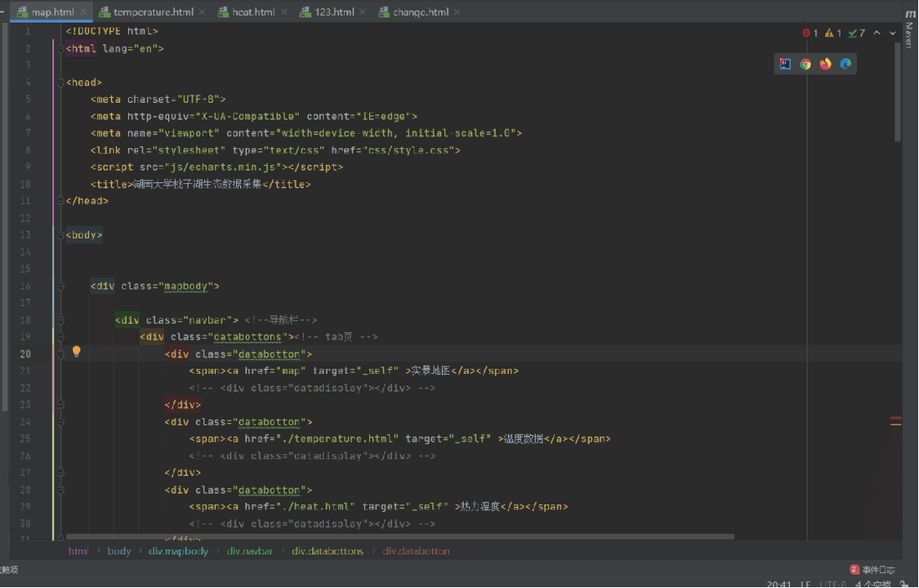Jump to next highlighted problem arrow
This screenshot has width=919, height=588.
coord(892,33)
